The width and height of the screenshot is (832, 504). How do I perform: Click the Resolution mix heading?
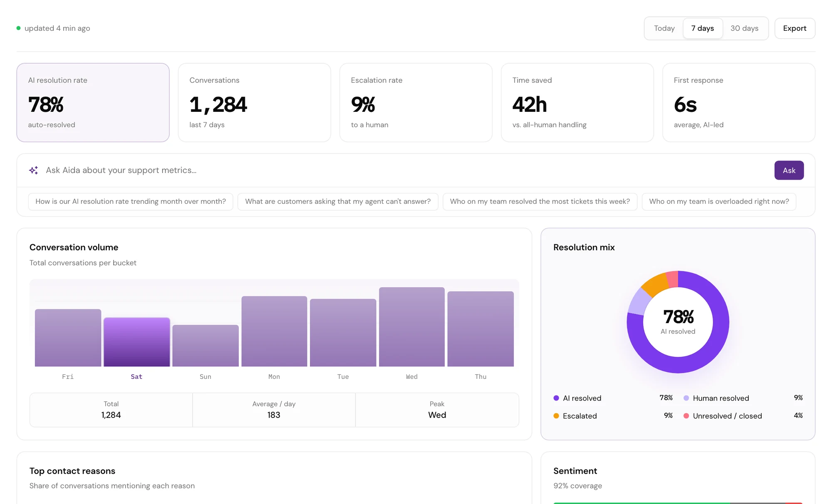point(584,247)
